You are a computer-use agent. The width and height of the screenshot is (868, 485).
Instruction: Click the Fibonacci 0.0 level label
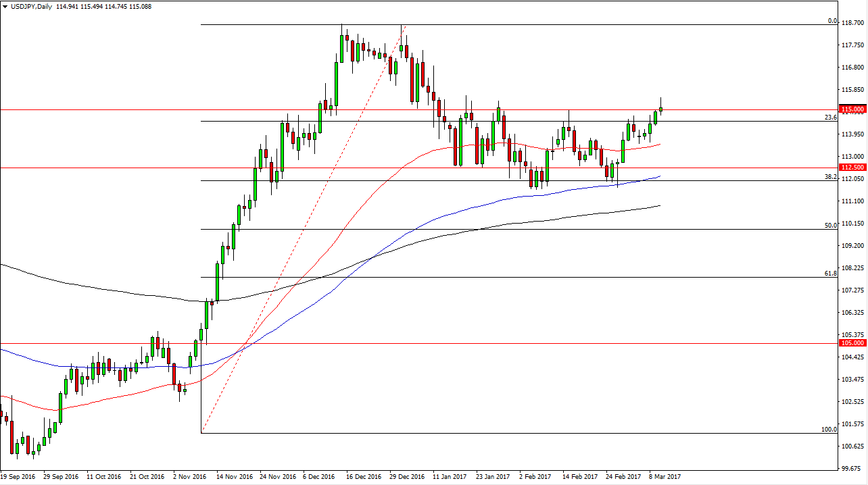click(833, 21)
